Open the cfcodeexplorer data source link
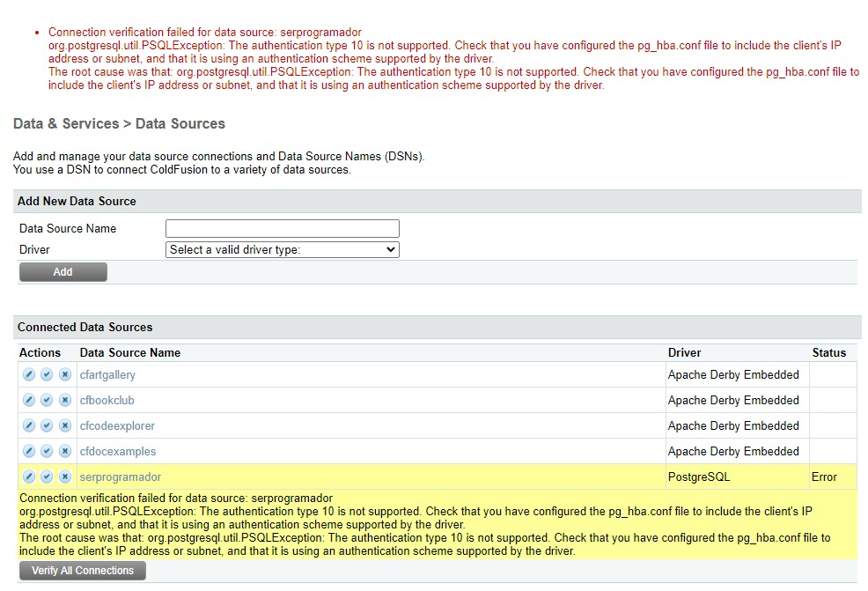 117,426
